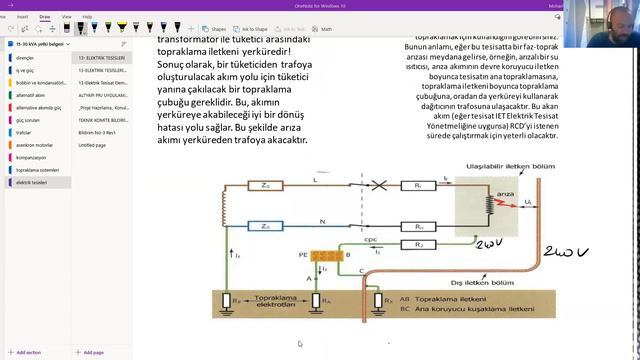Open the güç soruları section
640x360 pixels.
[x=39, y=120]
